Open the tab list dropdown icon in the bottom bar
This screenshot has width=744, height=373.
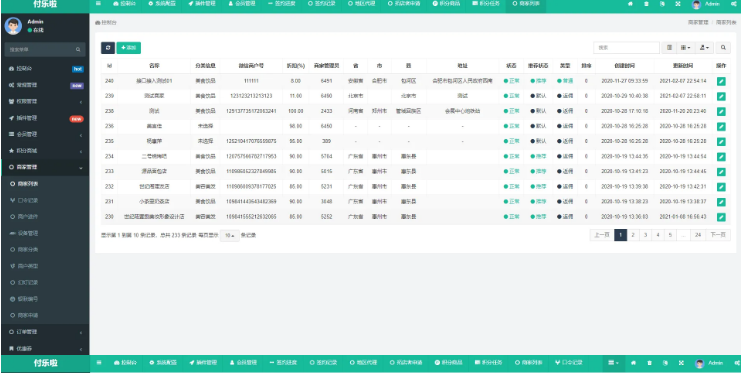click(x=614, y=363)
